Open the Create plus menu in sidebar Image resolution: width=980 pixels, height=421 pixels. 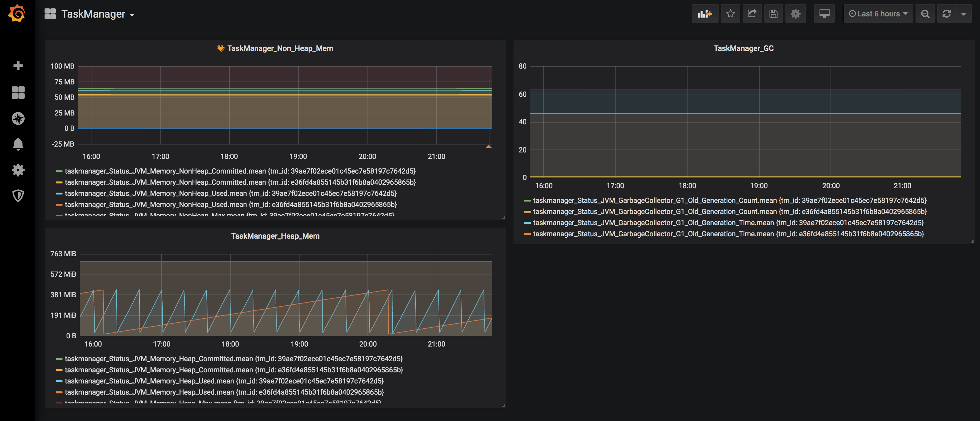[18, 65]
